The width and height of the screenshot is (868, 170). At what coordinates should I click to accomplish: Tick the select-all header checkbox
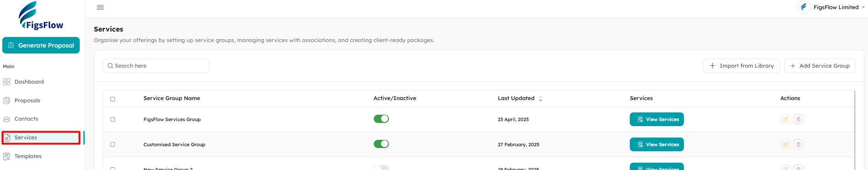pyautogui.click(x=113, y=99)
